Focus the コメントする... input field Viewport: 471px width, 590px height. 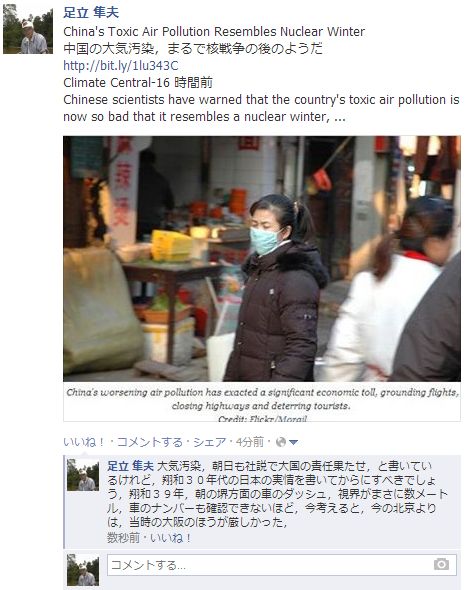pyautogui.click(x=282, y=565)
